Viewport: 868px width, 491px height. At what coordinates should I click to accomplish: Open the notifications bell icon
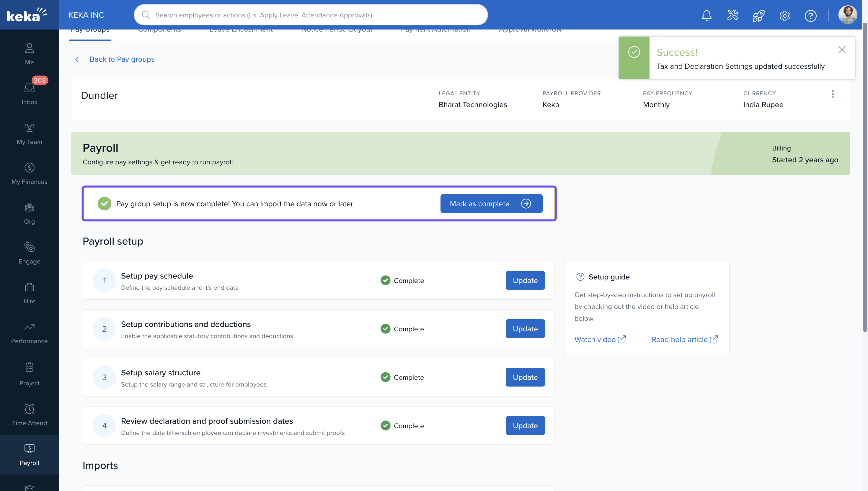[707, 15]
